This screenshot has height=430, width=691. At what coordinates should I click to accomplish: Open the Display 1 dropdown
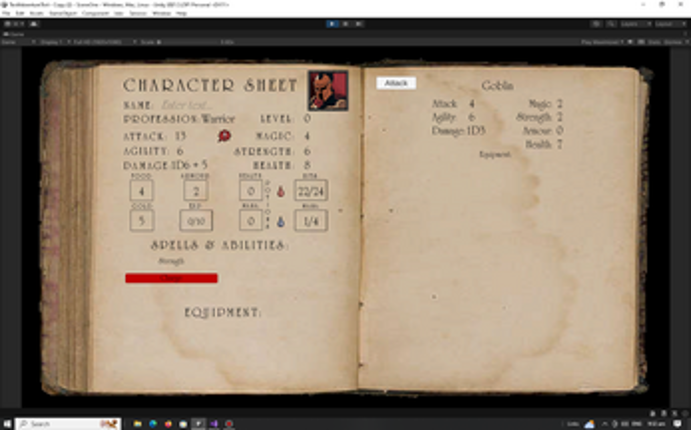[x=55, y=42]
